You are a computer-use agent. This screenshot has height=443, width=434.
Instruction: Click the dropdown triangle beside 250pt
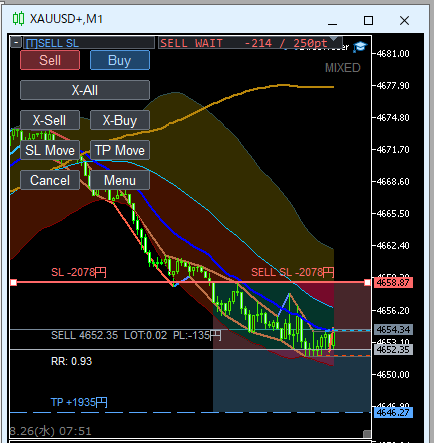click(x=334, y=39)
